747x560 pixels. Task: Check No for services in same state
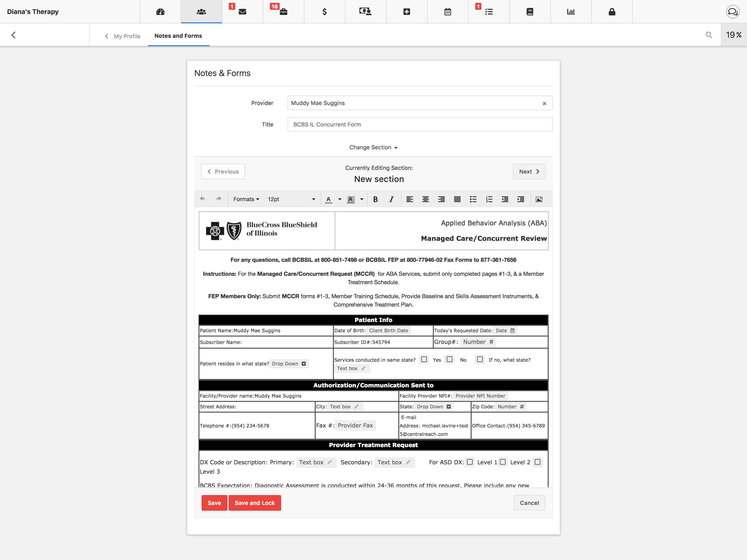pyautogui.click(x=449, y=359)
